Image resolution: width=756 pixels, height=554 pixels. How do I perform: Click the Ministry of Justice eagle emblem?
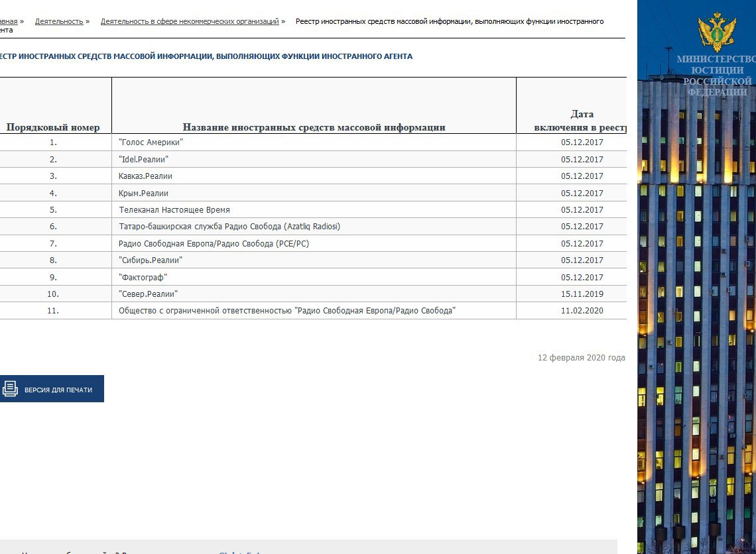718,32
